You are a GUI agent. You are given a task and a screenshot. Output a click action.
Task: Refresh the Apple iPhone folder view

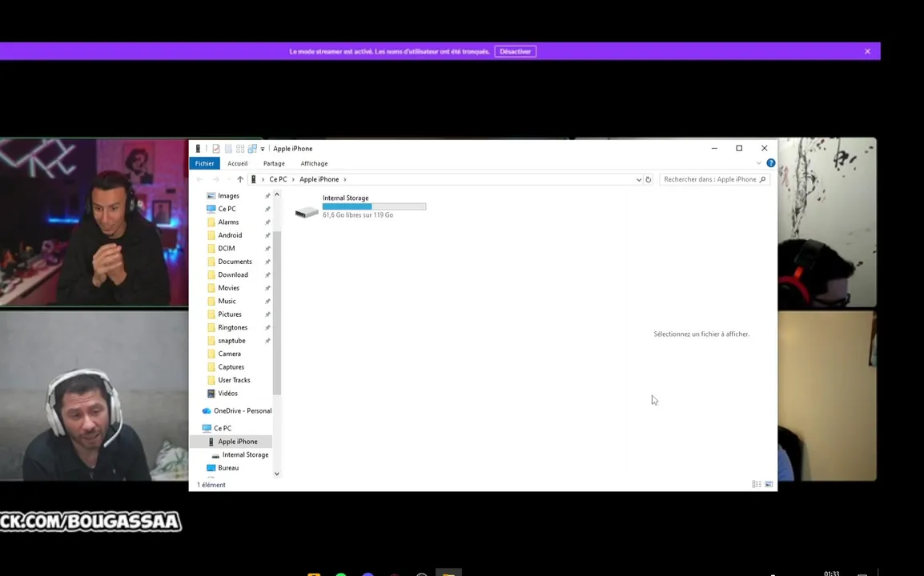tap(649, 180)
